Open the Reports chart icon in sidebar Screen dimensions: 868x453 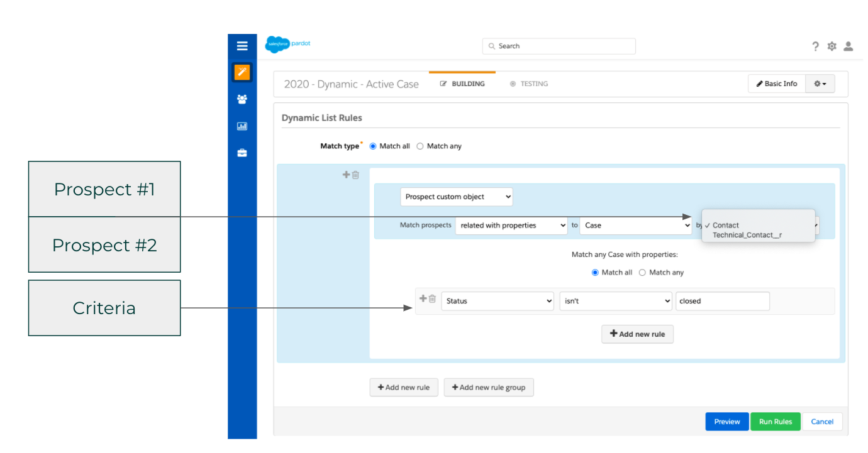click(242, 126)
